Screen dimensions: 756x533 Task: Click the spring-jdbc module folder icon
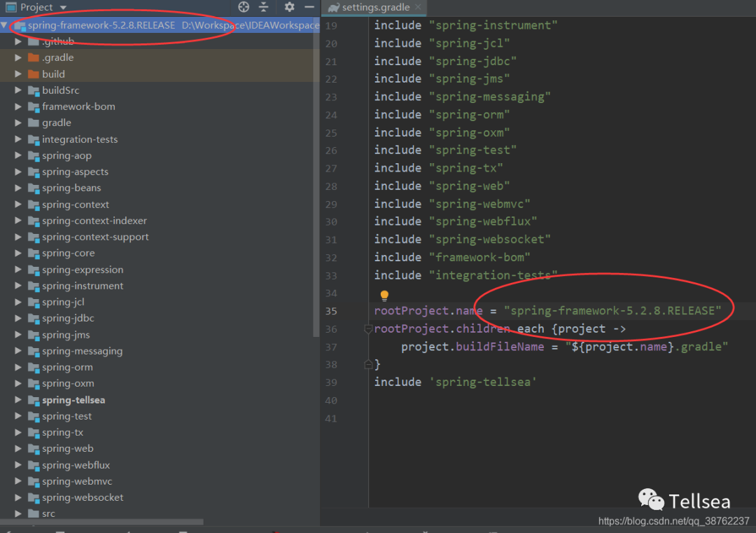coord(34,319)
